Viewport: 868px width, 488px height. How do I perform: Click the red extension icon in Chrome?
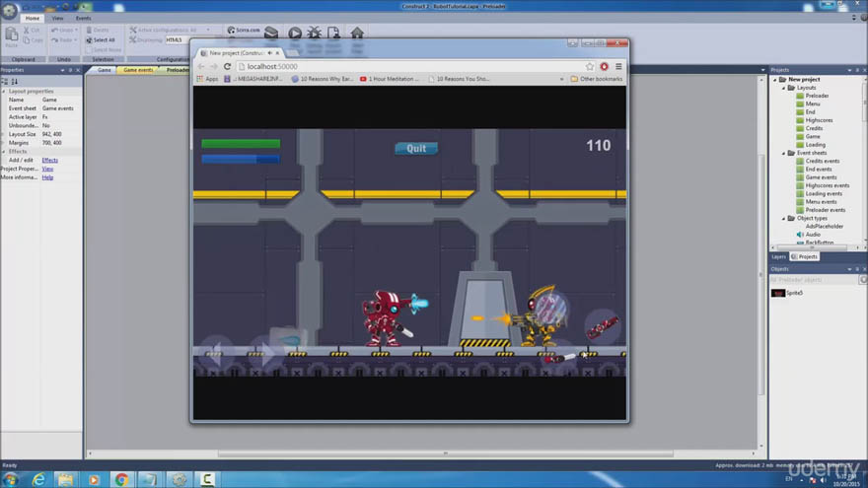tap(604, 66)
